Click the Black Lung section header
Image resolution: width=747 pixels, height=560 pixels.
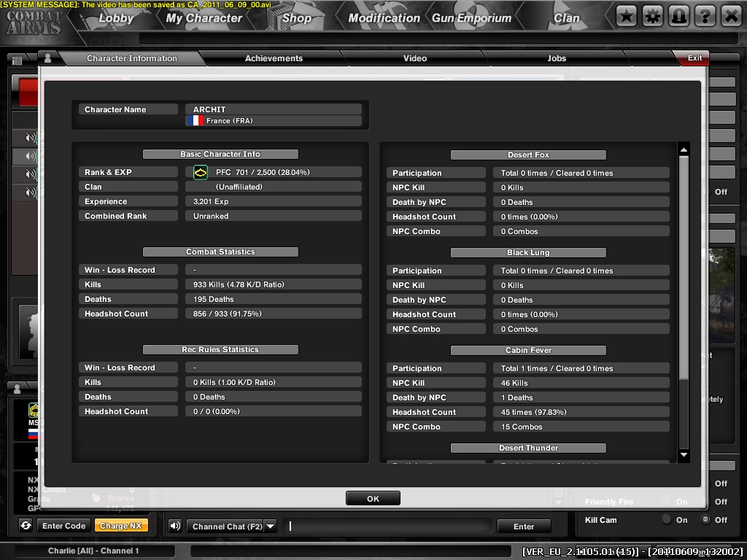click(528, 252)
